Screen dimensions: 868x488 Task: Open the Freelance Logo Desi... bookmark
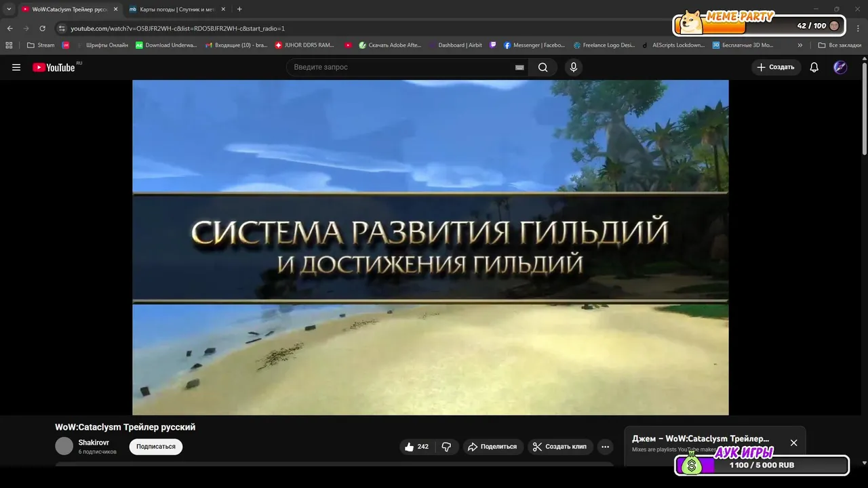point(604,45)
